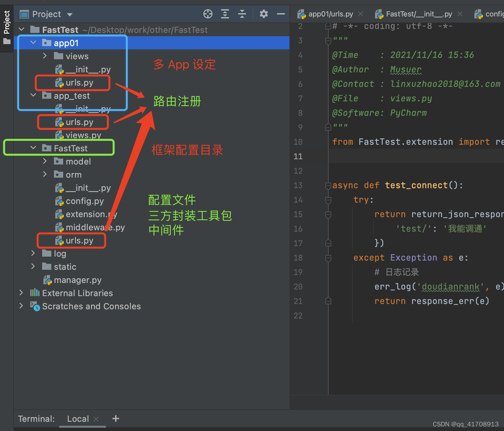The image size is (504, 431).
Task: Expand the model folder chevron
Action: (45, 161)
